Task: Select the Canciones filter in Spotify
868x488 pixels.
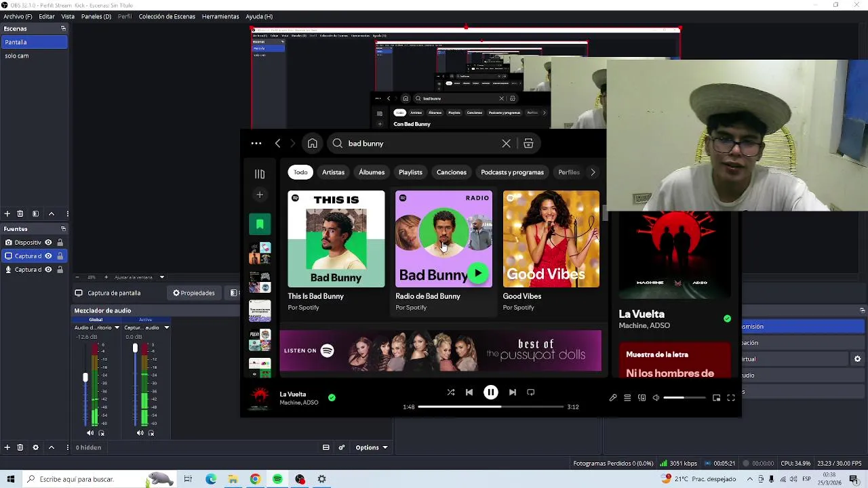Action: point(452,172)
